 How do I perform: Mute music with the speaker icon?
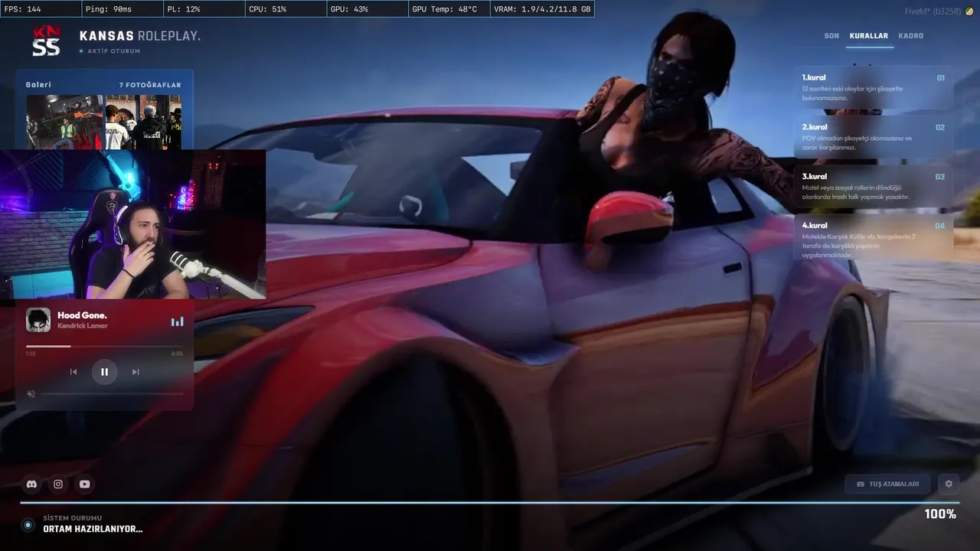[31, 393]
